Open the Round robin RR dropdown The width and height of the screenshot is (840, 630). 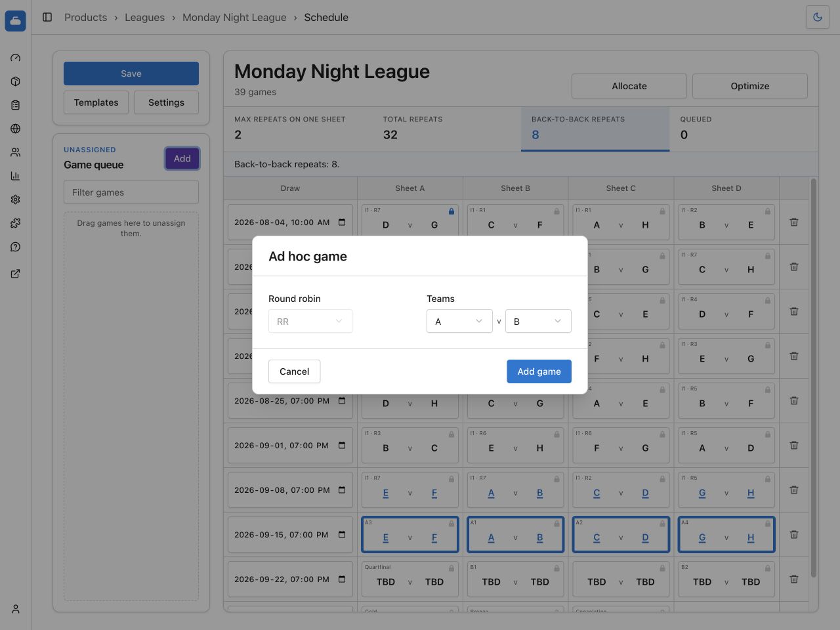pyautogui.click(x=310, y=321)
